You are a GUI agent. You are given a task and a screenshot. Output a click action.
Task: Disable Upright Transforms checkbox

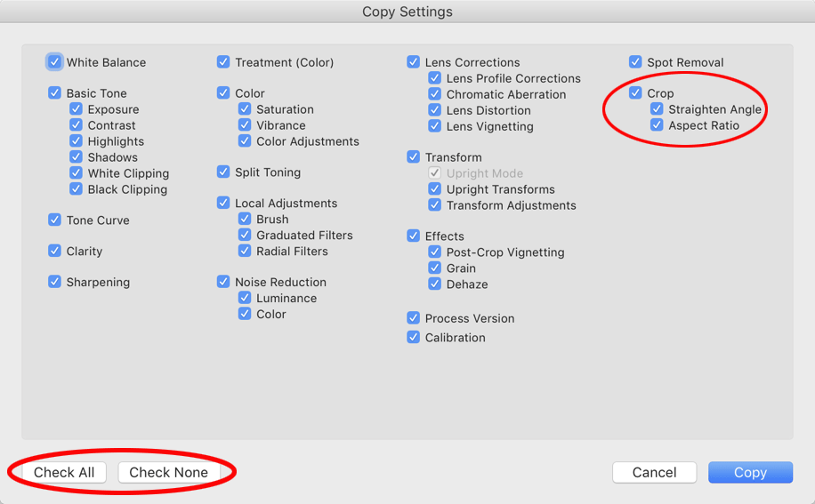click(435, 189)
